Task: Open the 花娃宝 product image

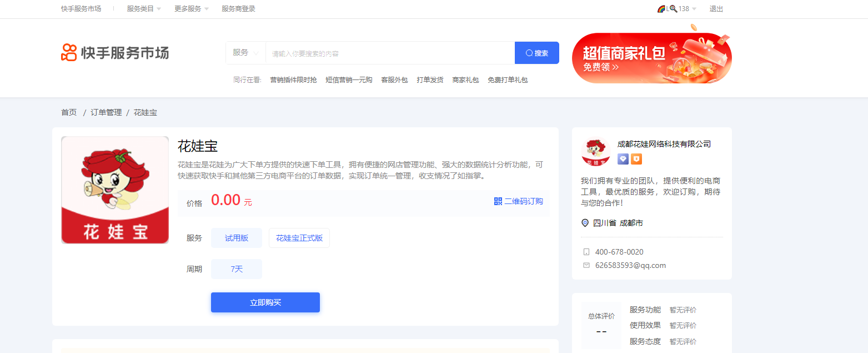Action: (115, 190)
